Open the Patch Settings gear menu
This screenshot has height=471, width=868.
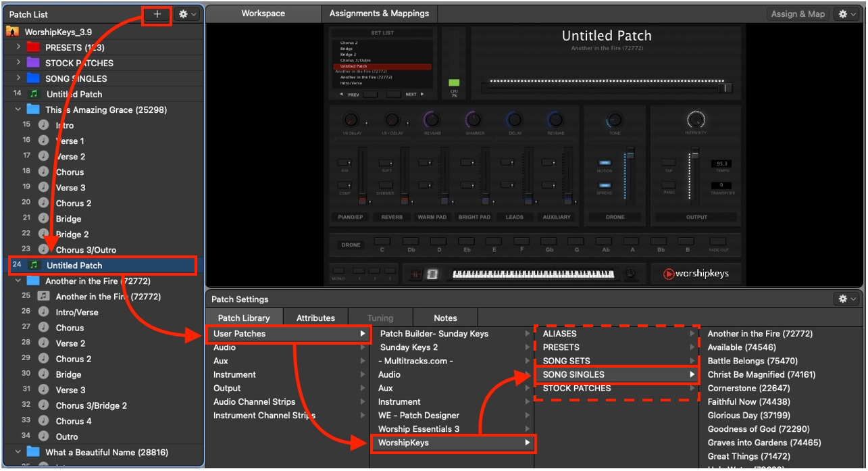[847, 299]
